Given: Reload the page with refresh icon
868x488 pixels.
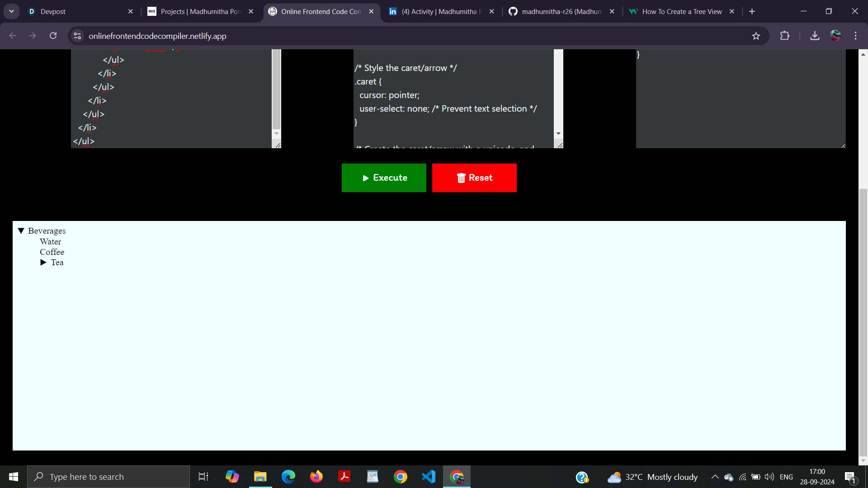Looking at the screenshot, I should pos(53,36).
